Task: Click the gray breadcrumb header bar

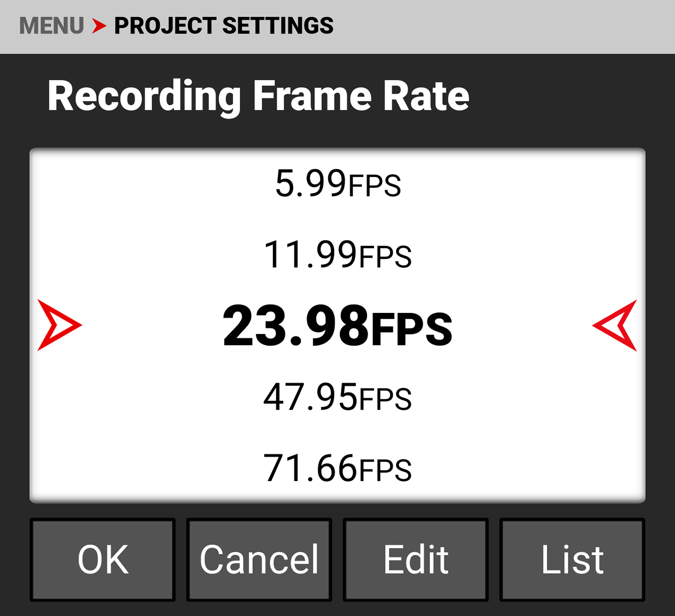Action: 495,26
